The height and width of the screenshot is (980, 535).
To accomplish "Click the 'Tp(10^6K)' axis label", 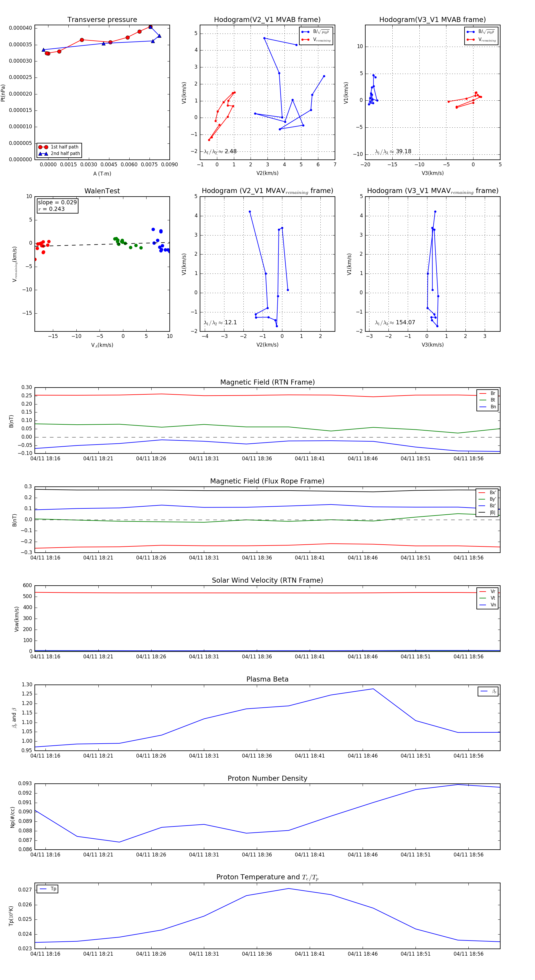I will (x=11, y=916).
